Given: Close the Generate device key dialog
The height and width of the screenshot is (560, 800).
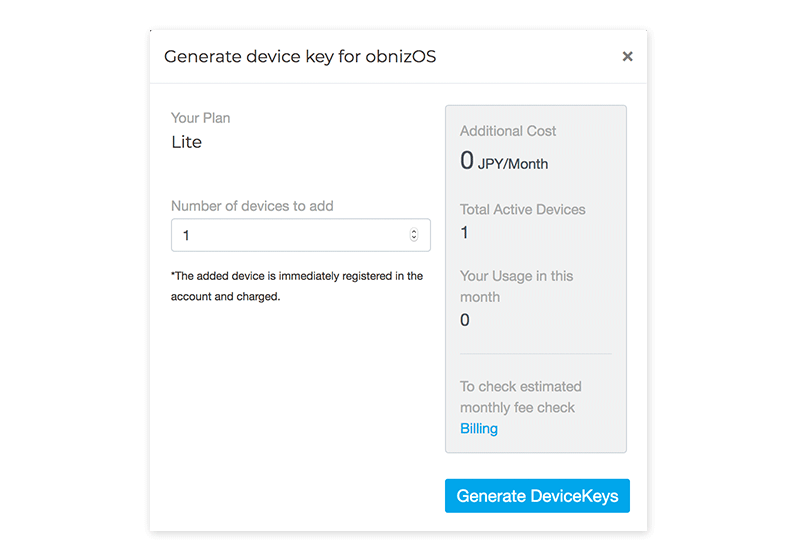Looking at the screenshot, I should (x=627, y=56).
